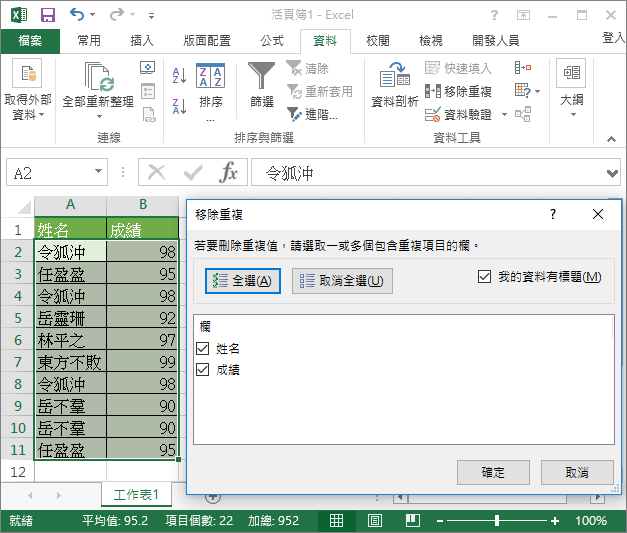Switch to Page Break Preview
This screenshot has height=533, width=627.
click(x=412, y=521)
